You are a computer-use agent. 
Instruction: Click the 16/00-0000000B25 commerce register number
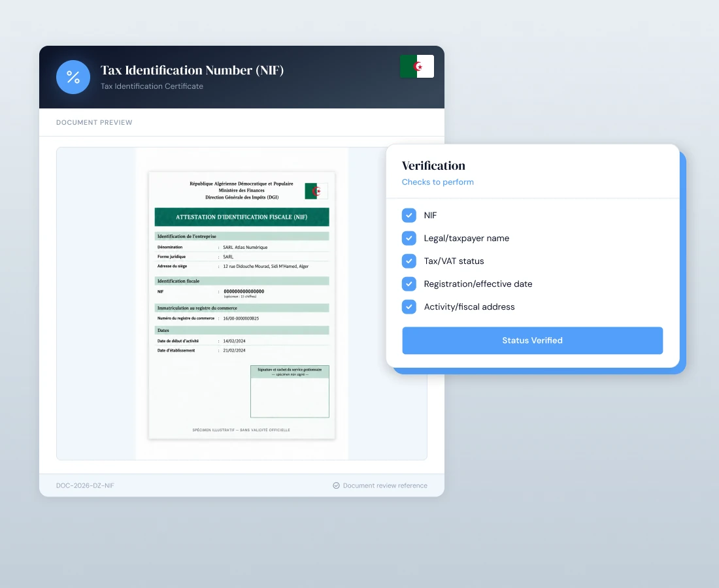click(241, 318)
